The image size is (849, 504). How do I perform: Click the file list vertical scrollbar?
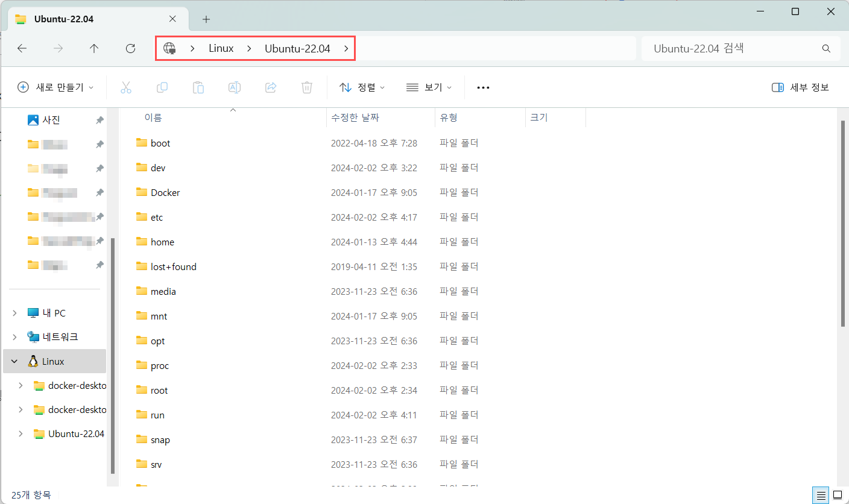pyautogui.click(x=842, y=223)
